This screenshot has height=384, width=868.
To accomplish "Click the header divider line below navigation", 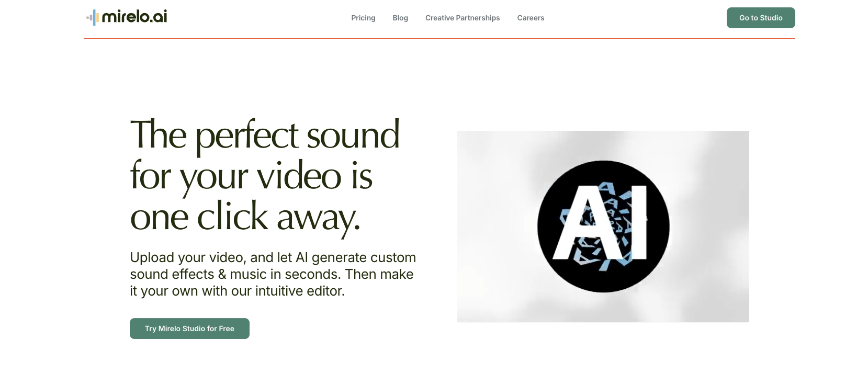I will tap(439, 38).
